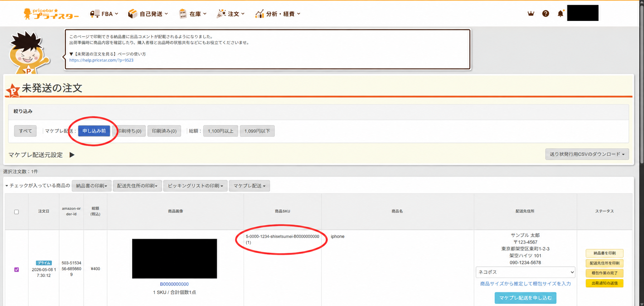This screenshot has height=306, width=644.
Task: Click the 配送先住所 column header
Action: [x=525, y=211]
